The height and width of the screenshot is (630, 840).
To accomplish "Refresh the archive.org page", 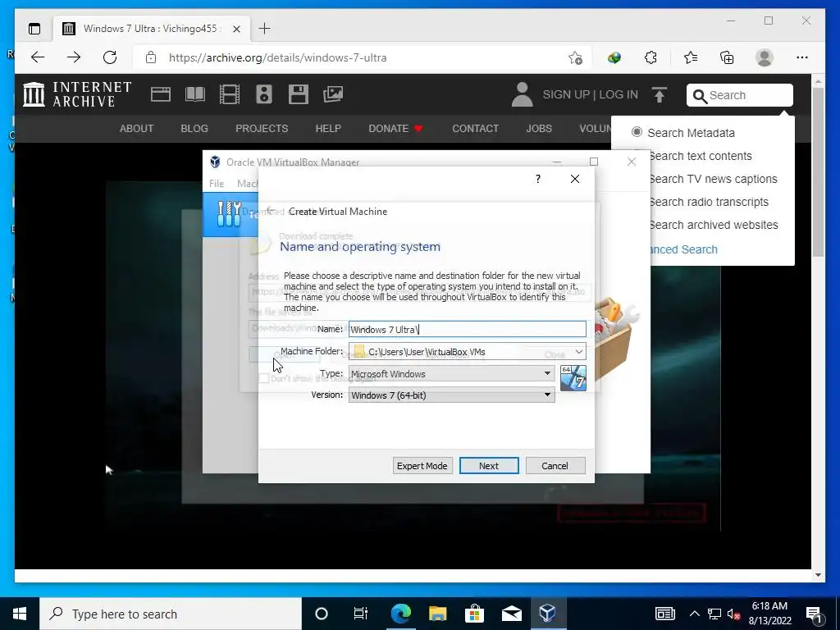I will click(110, 57).
